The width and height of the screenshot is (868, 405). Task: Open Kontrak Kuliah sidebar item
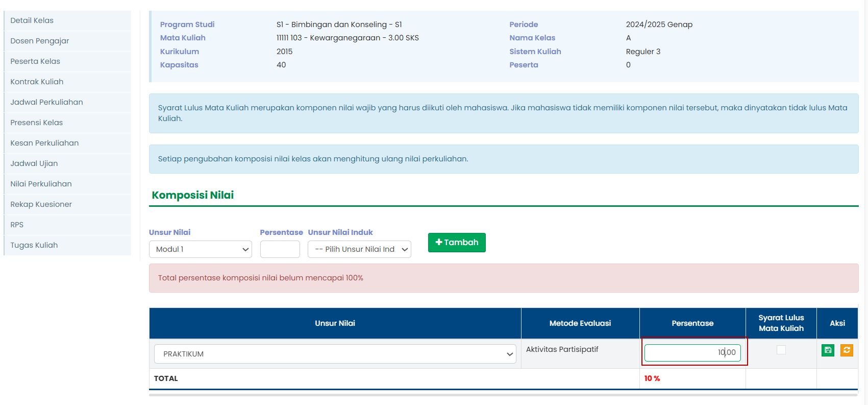pos(37,82)
